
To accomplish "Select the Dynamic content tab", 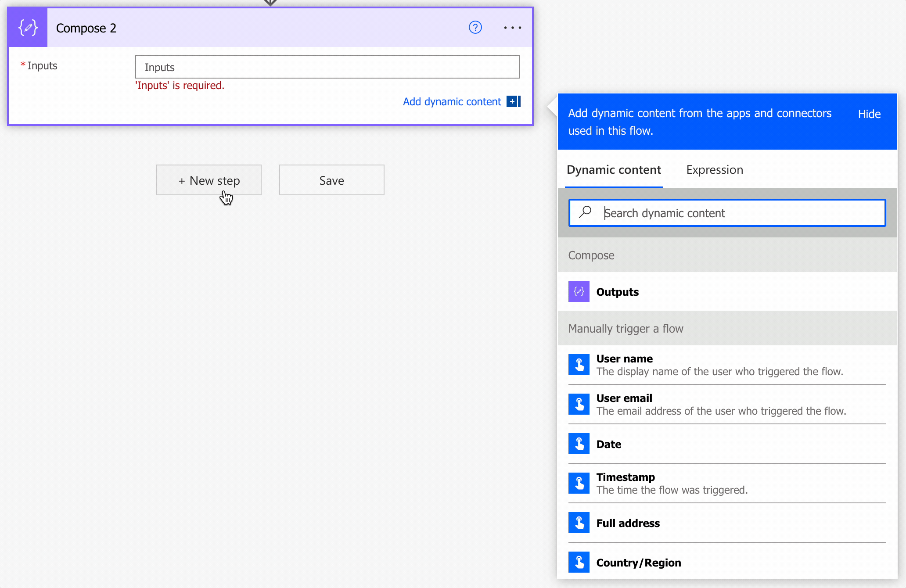I will click(x=613, y=170).
